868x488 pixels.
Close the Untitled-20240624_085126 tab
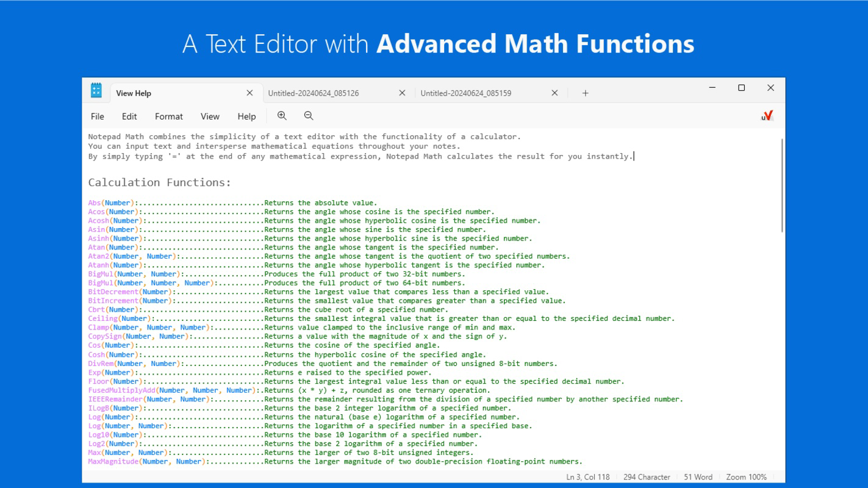tap(402, 93)
